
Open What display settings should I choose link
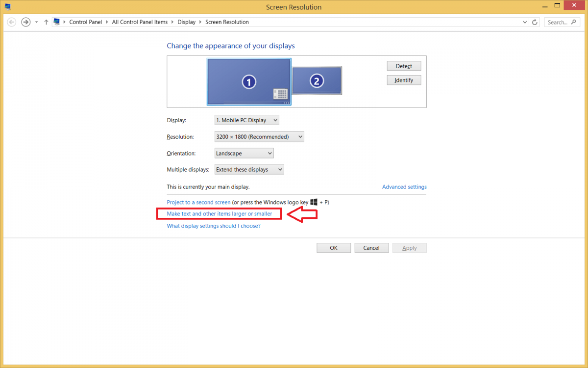214,226
